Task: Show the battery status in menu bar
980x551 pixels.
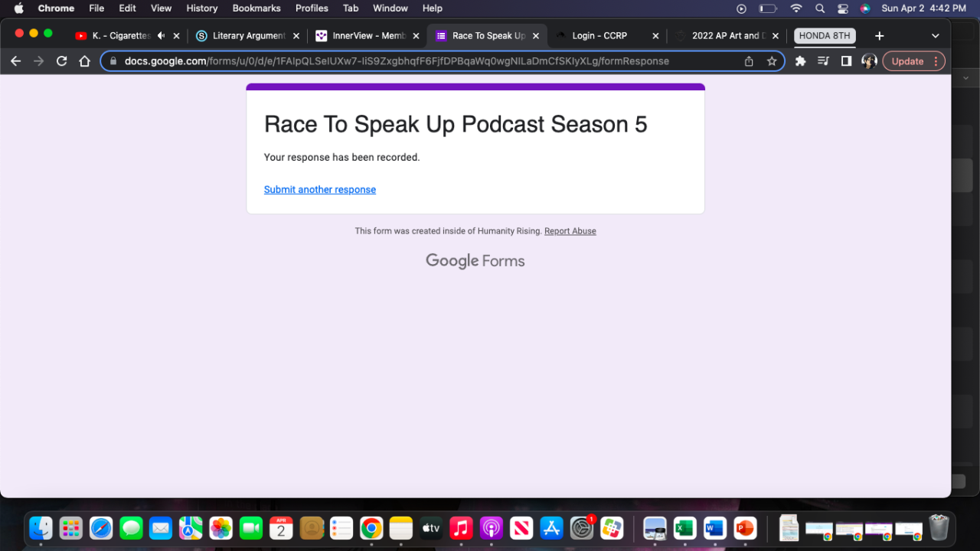Action: click(768, 8)
